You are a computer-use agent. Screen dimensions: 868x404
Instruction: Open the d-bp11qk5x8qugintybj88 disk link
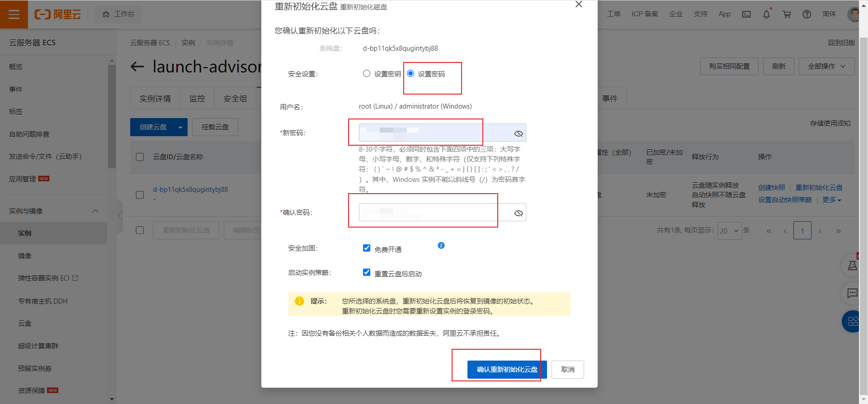[x=190, y=190]
